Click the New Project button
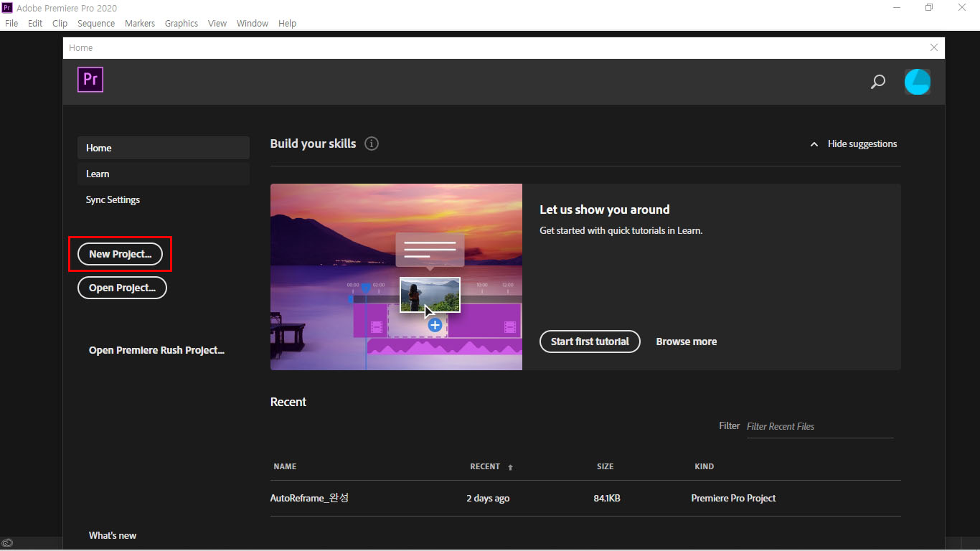Screen dimensions: 980x551 [120, 254]
